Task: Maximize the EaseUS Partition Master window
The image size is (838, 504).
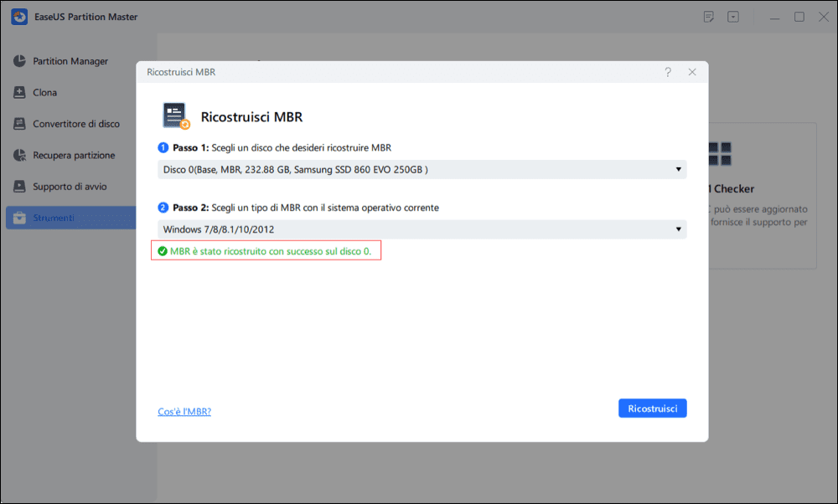Action: (x=799, y=17)
